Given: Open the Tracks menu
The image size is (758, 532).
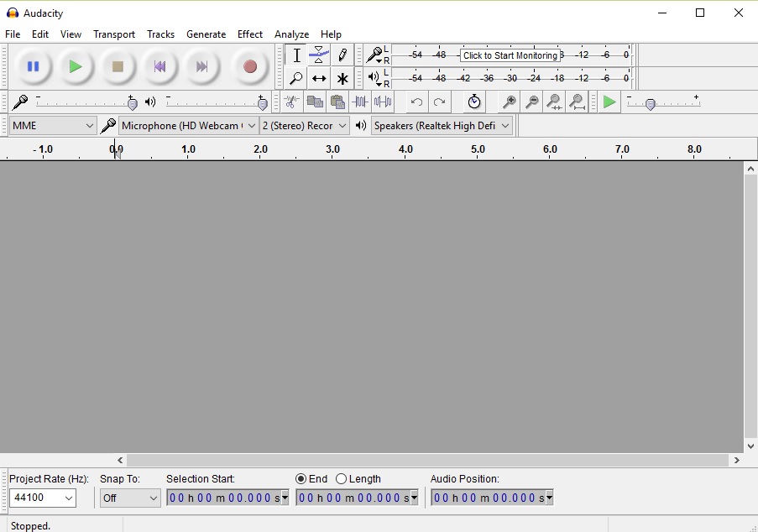Looking at the screenshot, I should point(160,34).
